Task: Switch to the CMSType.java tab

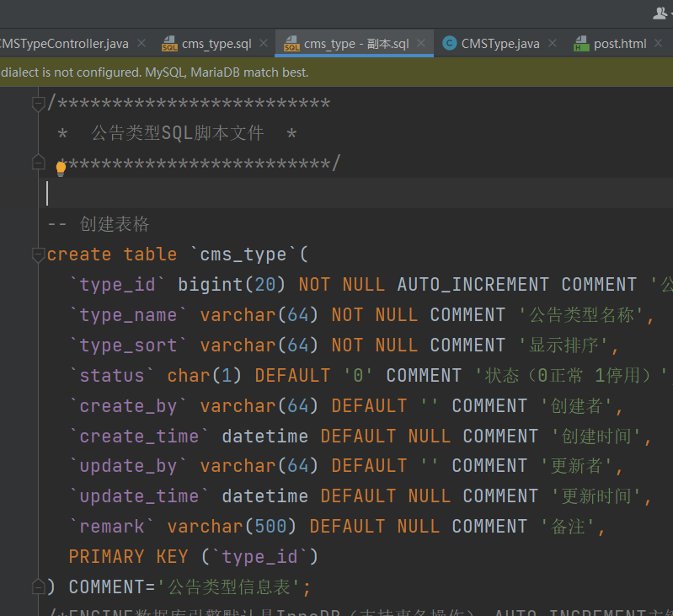Action: coord(500,44)
